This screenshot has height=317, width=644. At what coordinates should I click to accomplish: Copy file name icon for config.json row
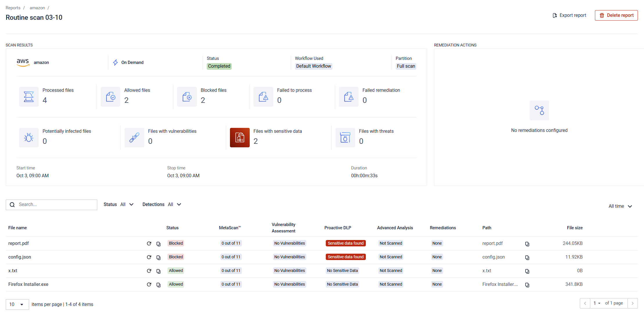pos(159,257)
